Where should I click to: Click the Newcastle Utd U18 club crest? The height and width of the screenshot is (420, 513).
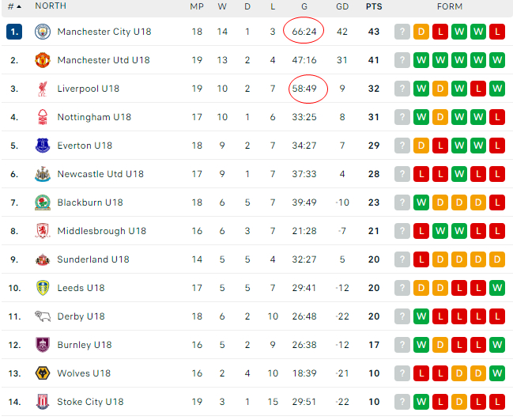(43, 174)
